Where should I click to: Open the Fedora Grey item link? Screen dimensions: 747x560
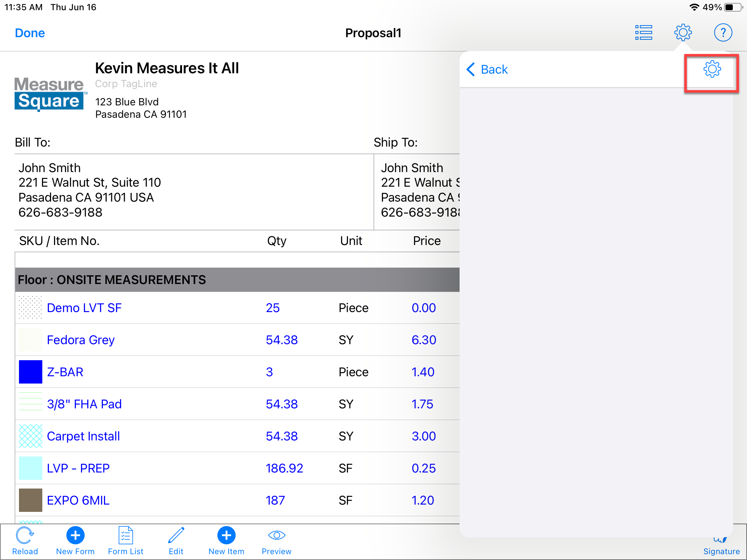(81, 340)
